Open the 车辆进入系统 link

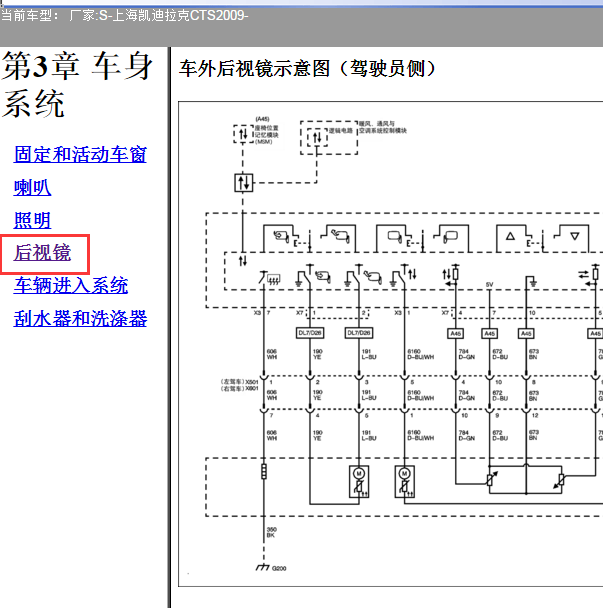(71, 285)
